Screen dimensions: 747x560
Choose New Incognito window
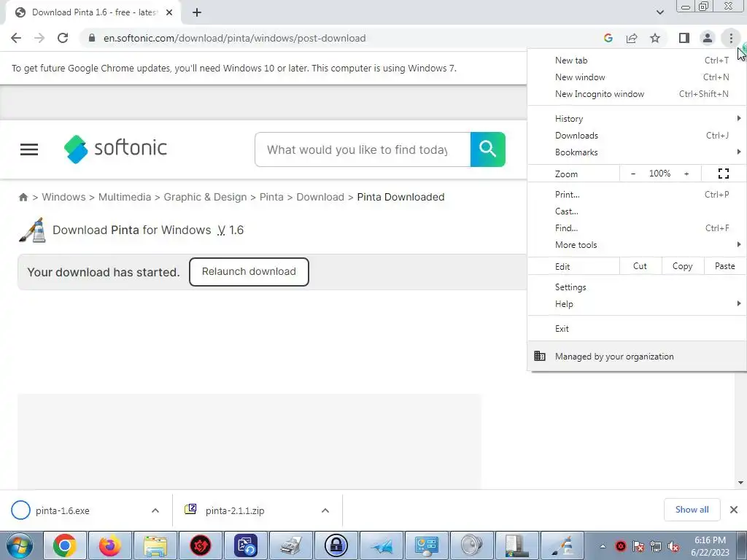pyautogui.click(x=637, y=94)
